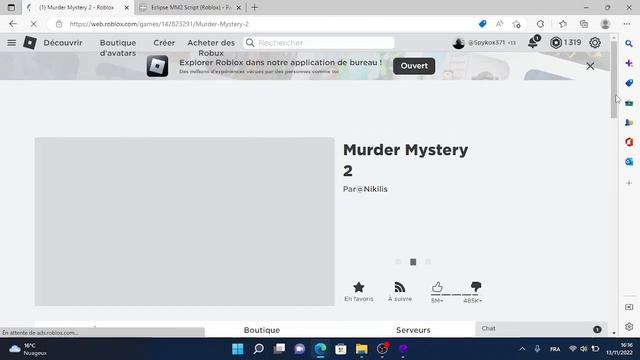
Task: Add a site with sidebar plus icon
Action: [629, 183]
